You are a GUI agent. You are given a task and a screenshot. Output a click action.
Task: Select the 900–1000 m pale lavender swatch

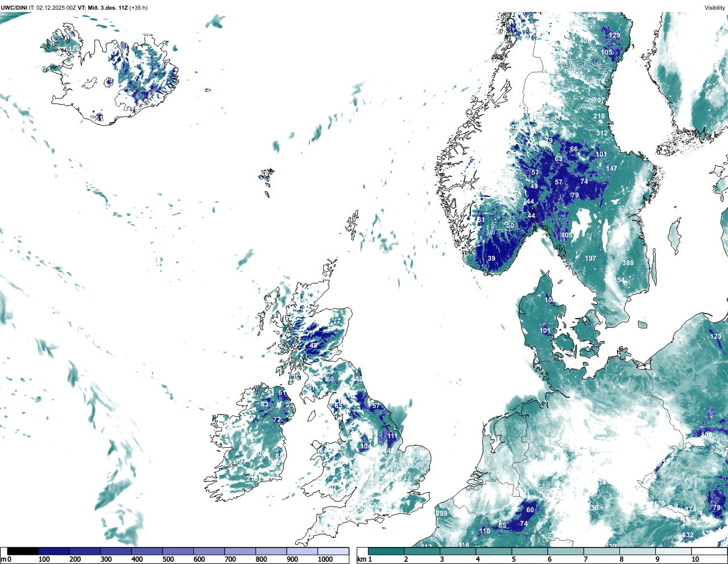[x=302, y=551]
